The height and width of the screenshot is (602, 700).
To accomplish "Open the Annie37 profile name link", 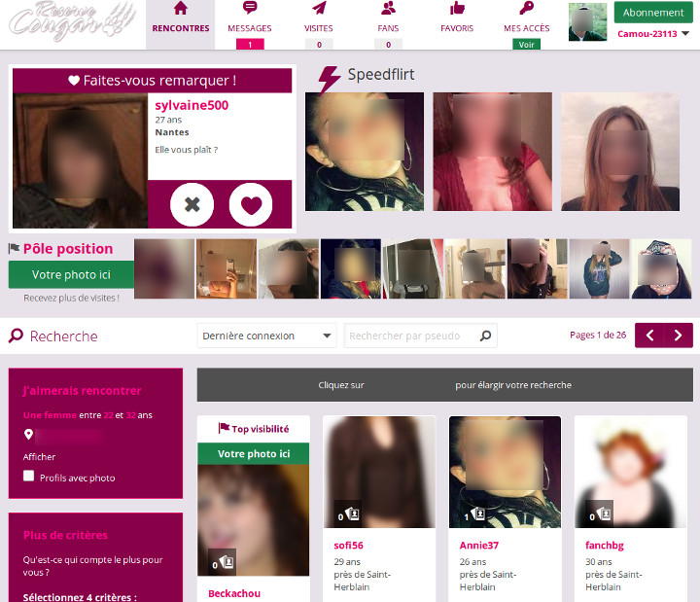I will pyautogui.click(x=479, y=546).
